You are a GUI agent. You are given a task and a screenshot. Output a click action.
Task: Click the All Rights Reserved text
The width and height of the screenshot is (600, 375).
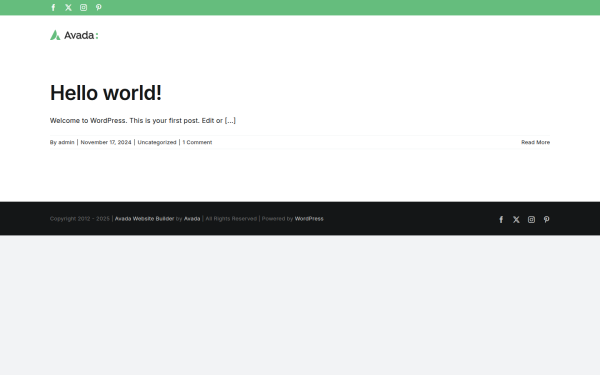[x=231, y=218]
